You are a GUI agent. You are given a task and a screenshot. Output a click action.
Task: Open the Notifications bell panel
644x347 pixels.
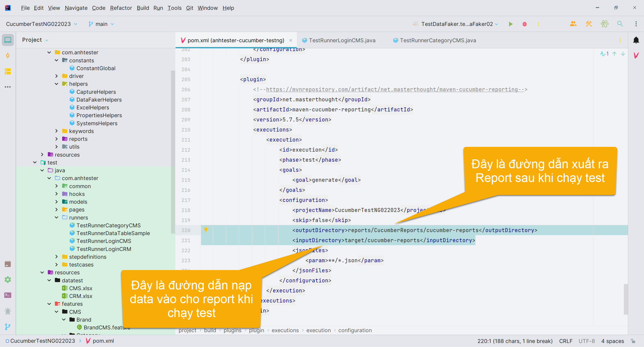pos(636,40)
